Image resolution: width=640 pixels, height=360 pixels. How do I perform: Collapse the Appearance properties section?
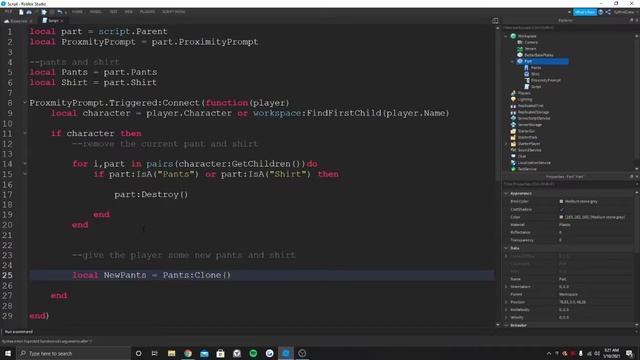click(x=506, y=193)
